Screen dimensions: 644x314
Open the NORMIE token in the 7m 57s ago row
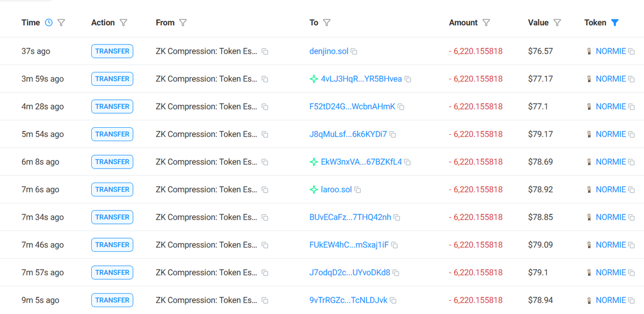(x=611, y=272)
